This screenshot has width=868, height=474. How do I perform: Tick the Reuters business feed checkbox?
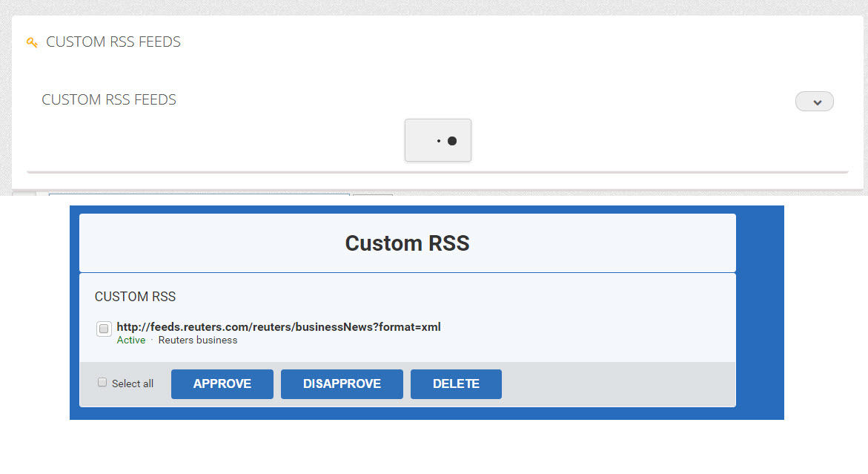(104, 329)
